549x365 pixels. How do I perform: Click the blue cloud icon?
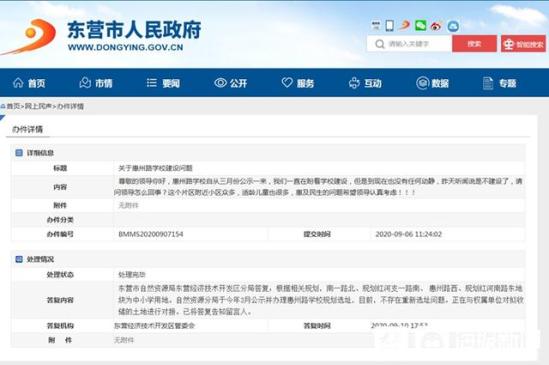click(453, 26)
